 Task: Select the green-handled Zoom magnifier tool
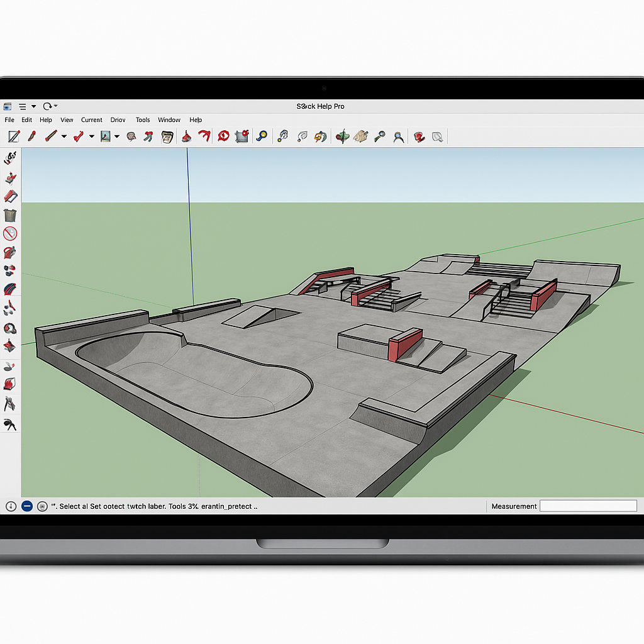pos(380,136)
